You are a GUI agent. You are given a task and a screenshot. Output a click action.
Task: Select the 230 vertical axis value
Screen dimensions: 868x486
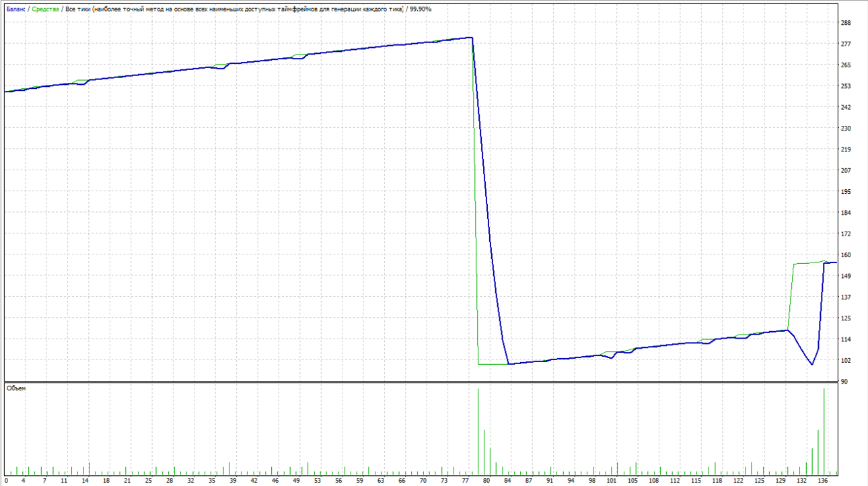(x=846, y=129)
